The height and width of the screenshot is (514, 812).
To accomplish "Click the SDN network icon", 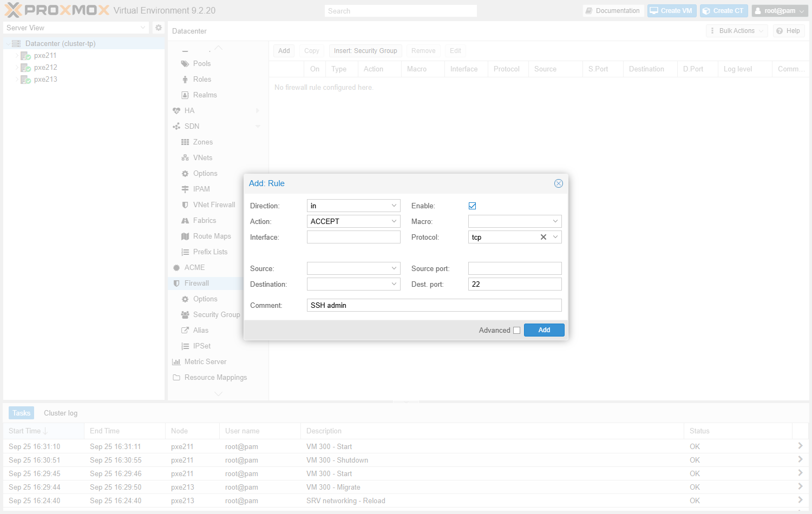I will (x=176, y=127).
